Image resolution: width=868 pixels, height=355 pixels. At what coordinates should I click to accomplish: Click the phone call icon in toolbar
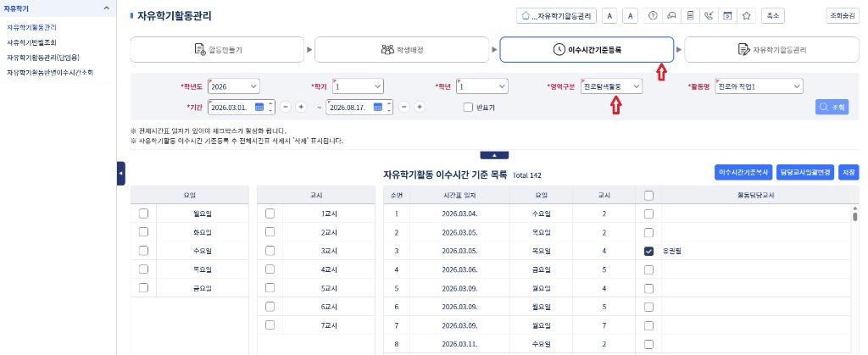[x=709, y=16]
